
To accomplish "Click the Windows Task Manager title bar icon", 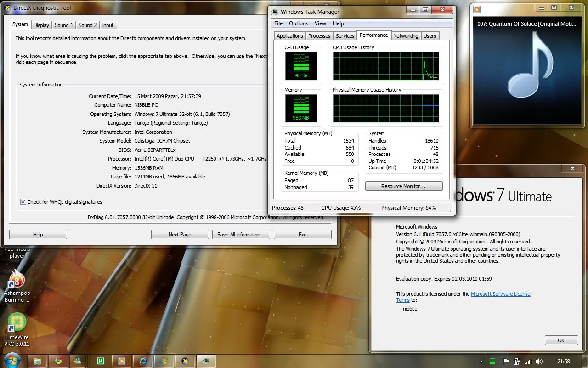I will pyautogui.click(x=274, y=12).
